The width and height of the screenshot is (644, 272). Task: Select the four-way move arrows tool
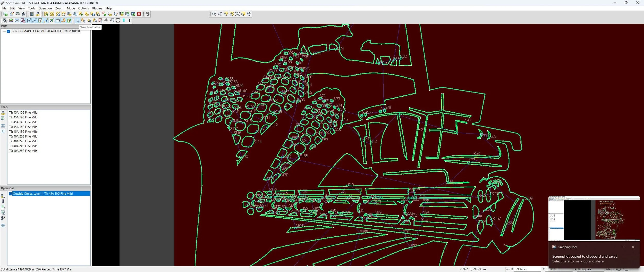click(106, 20)
